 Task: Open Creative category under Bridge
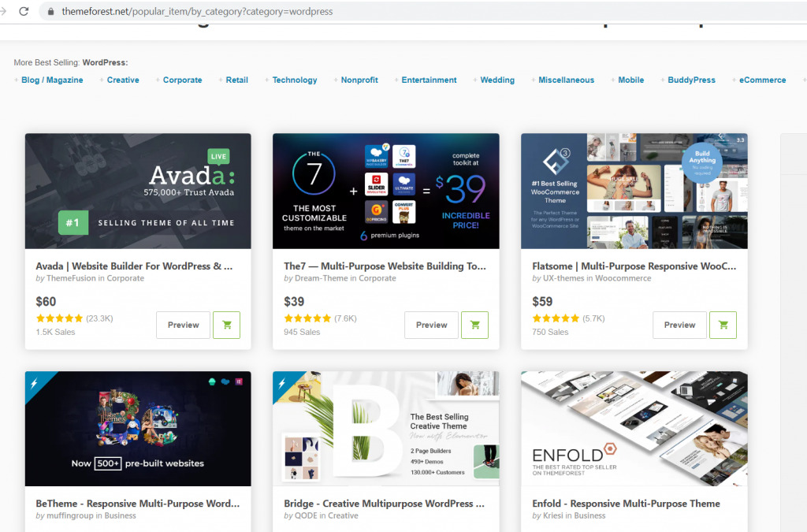[343, 515]
